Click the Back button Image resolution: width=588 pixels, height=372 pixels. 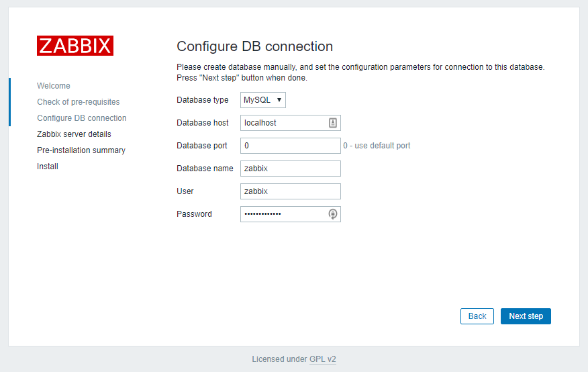pyautogui.click(x=477, y=316)
